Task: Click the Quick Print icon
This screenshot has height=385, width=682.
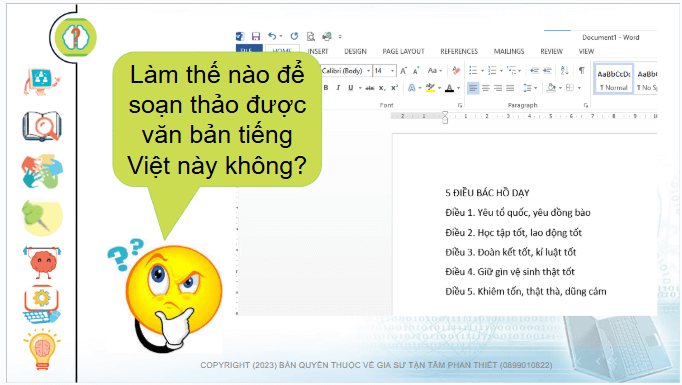Action: [327, 36]
